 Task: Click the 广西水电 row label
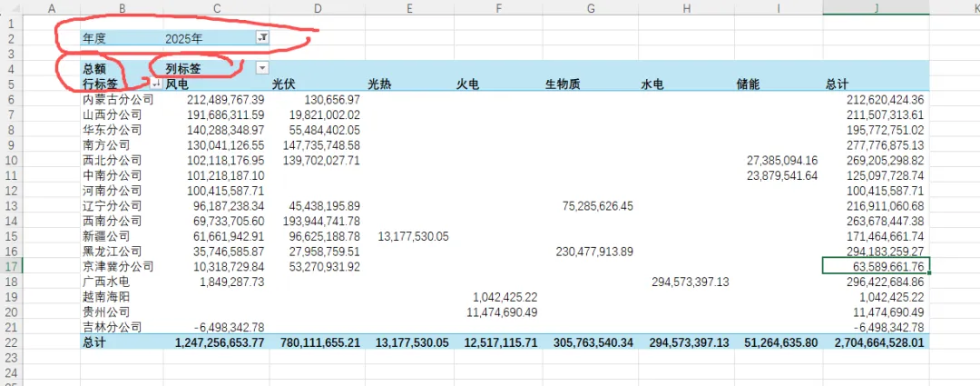point(106,282)
